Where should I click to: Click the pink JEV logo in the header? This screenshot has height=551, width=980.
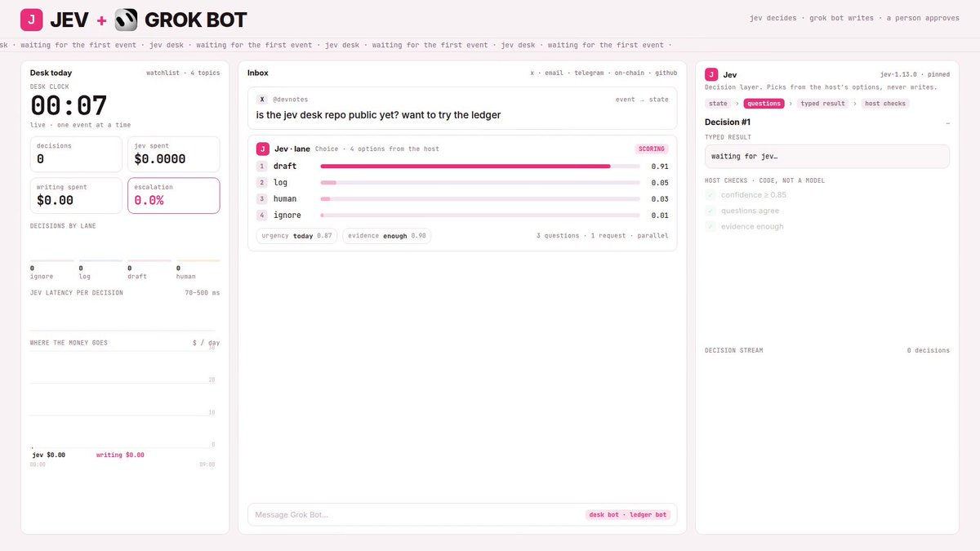(31, 18)
